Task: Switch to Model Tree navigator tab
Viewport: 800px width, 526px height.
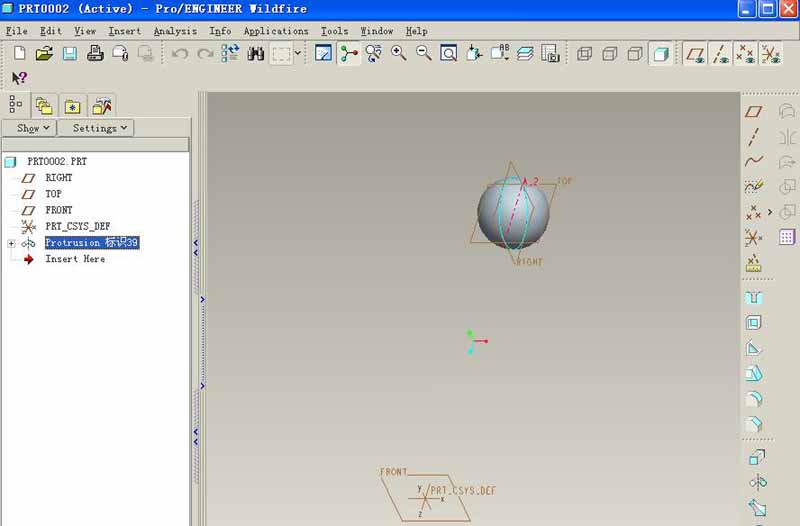Action: (16, 105)
